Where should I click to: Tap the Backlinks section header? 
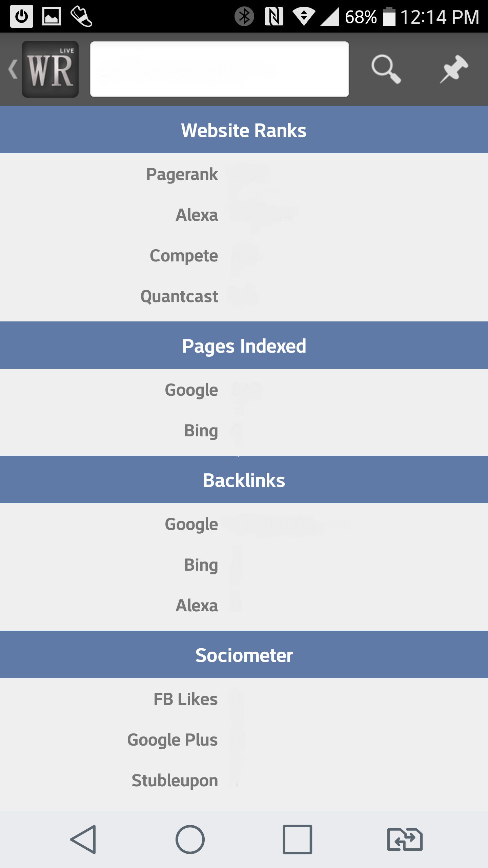coord(244,480)
